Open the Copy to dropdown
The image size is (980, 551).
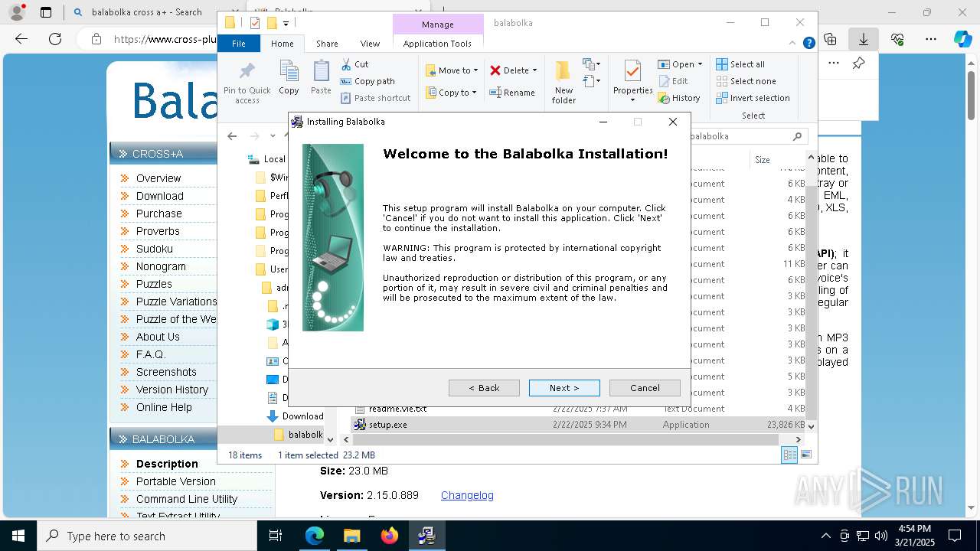click(451, 93)
